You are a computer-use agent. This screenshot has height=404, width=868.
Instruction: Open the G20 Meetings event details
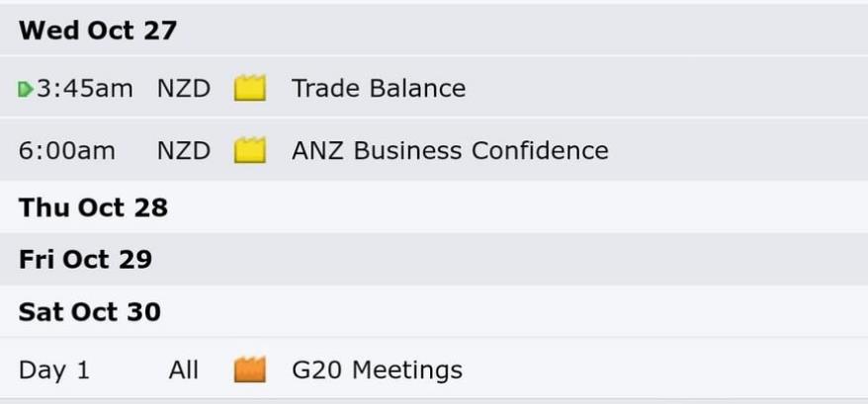(x=377, y=369)
